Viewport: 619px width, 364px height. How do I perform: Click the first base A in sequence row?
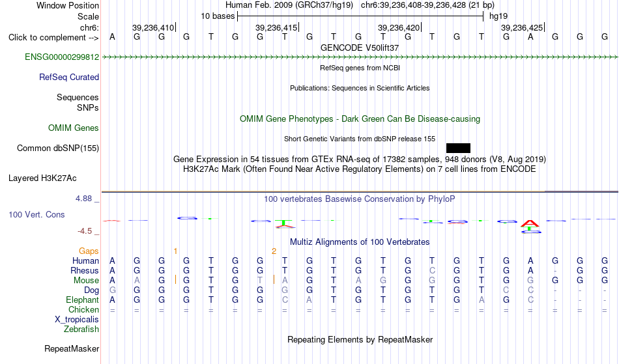tap(113, 37)
